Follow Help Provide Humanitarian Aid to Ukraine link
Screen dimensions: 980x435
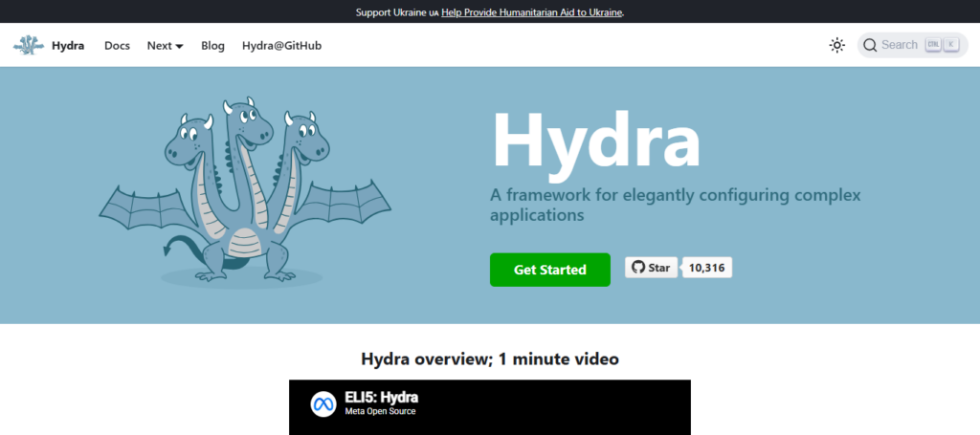532,11
